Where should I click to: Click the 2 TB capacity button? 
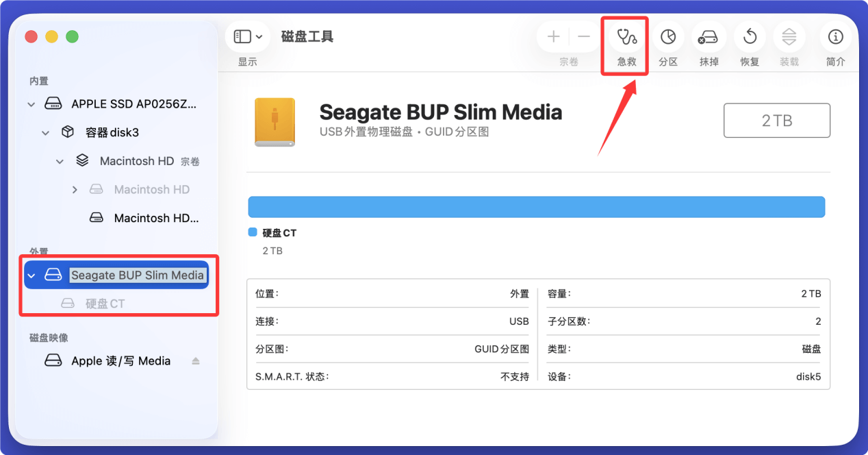(x=776, y=120)
